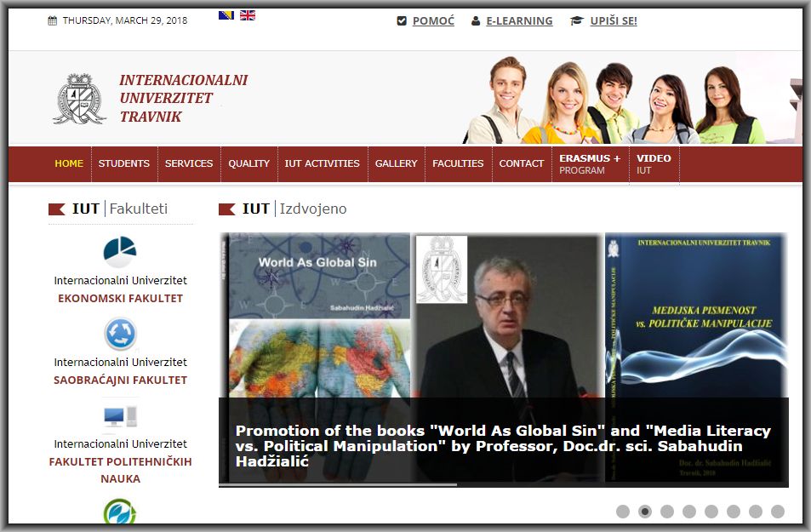Click the students banner photo in header
Viewport: 811px width, 532px height.
click(615, 100)
